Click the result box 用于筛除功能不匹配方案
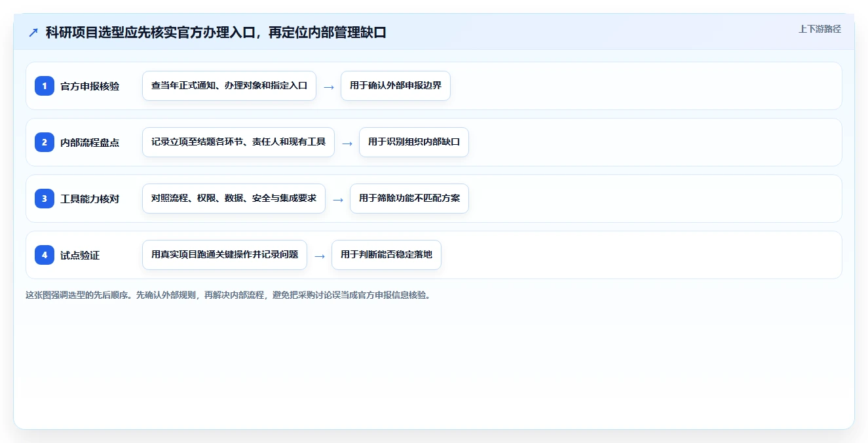Image resolution: width=868 pixels, height=443 pixels. [x=409, y=199]
